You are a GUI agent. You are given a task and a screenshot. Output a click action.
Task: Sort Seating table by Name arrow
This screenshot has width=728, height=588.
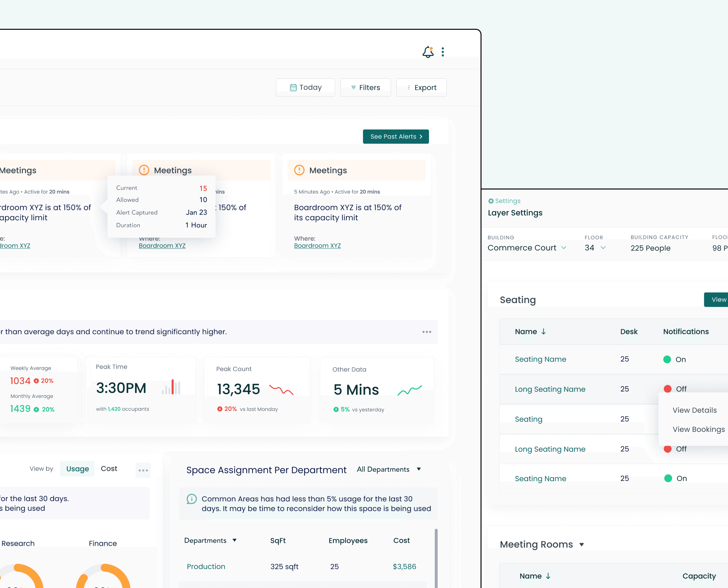click(x=544, y=332)
